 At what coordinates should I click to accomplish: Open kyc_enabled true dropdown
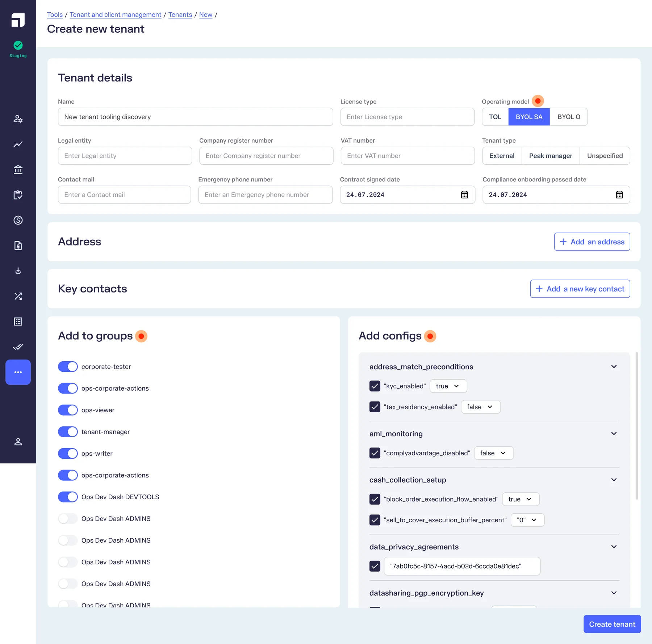[x=448, y=386]
